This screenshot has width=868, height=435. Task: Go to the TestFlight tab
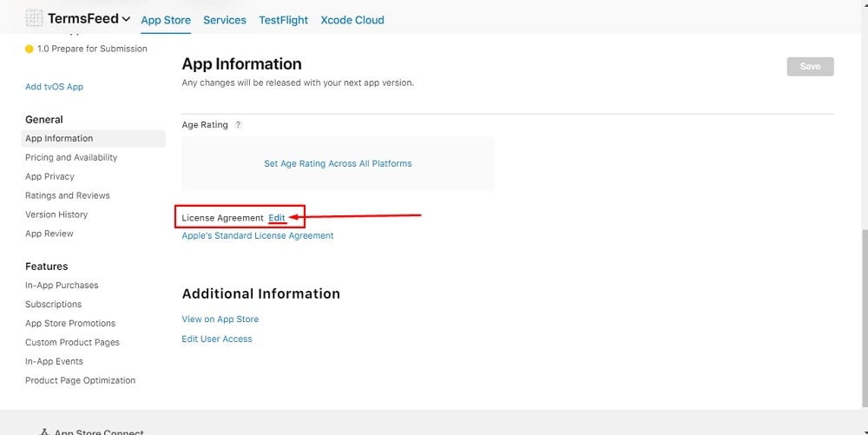click(284, 20)
